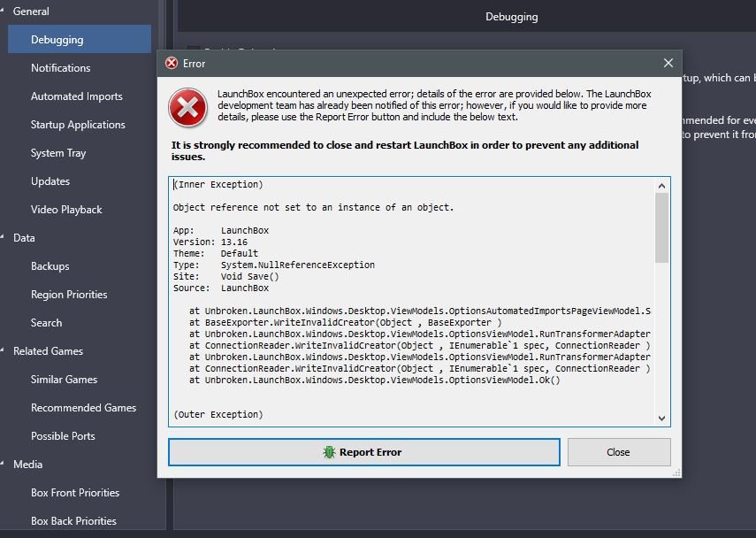The height and width of the screenshot is (538, 756).
Task: Click the BaseExporter.WriteInvalidCreator stack trace line
Action: pyautogui.click(x=345, y=322)
